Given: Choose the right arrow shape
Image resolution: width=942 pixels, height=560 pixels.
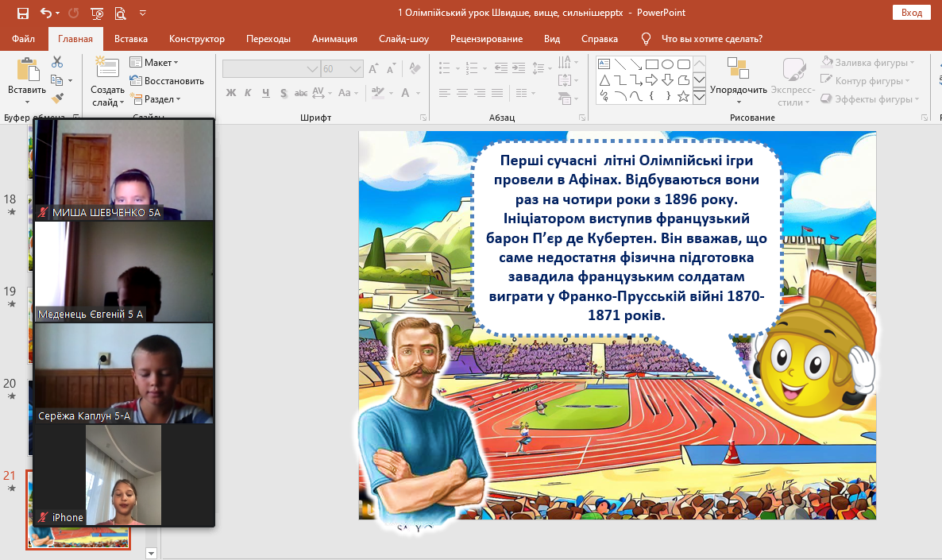Looking at the screenshot, I should 652,80.
